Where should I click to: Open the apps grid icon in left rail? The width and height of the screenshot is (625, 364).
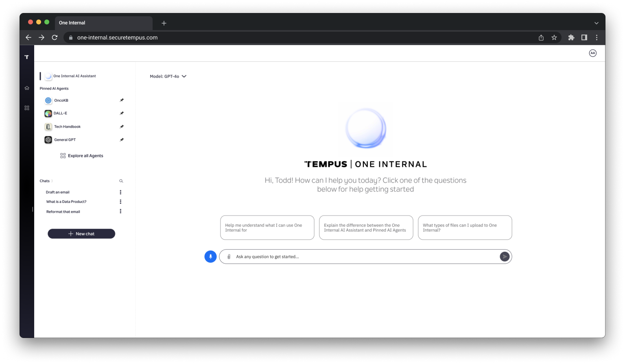click(27, 108)
